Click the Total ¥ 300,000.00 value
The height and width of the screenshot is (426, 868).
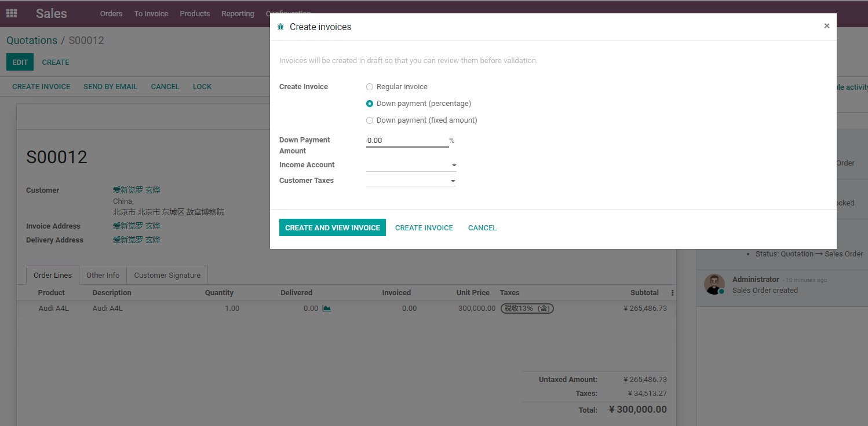(638, 409)
